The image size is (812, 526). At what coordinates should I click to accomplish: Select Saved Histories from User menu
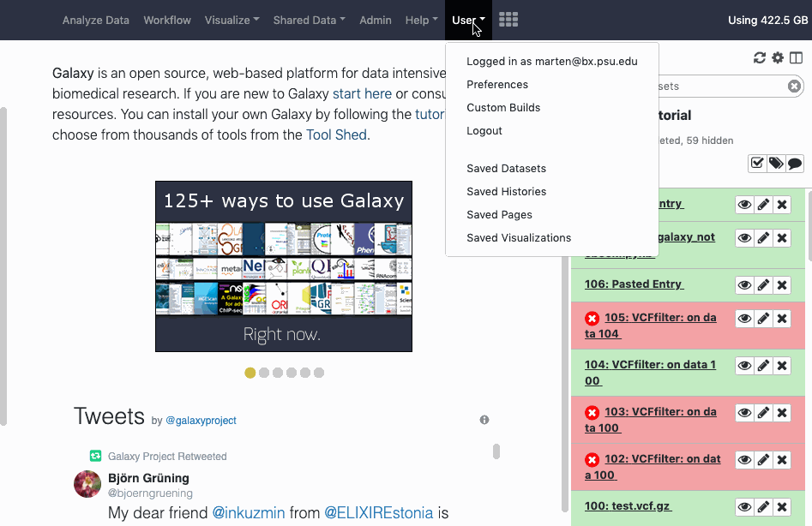click(506, 192)
